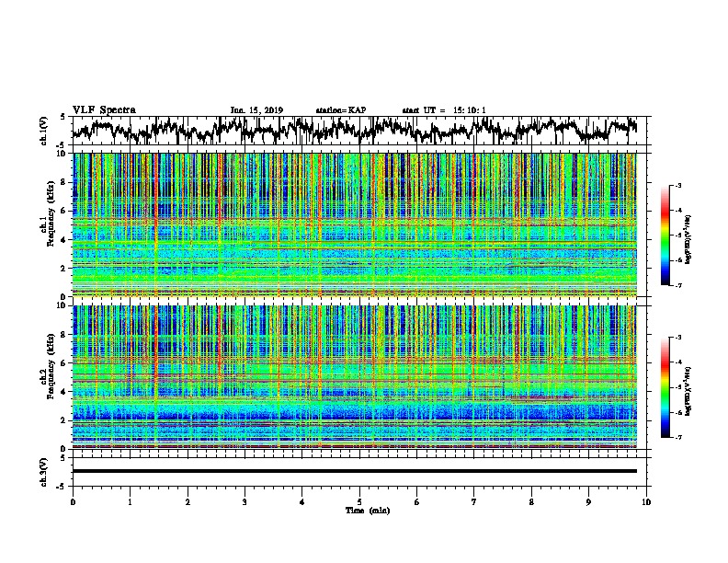Viewport: 728px width, 563px height.
Task: Click the "start UT = 15:10:1" header text
Action: pyautogui.click(x=444, y=110)
